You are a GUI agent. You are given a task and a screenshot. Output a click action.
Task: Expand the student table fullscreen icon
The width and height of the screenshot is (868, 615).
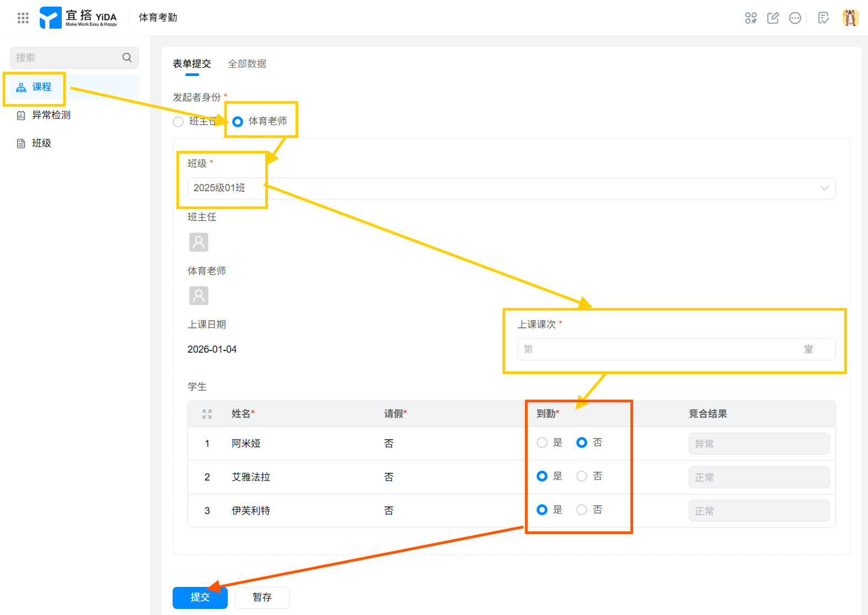coord(207,414)
